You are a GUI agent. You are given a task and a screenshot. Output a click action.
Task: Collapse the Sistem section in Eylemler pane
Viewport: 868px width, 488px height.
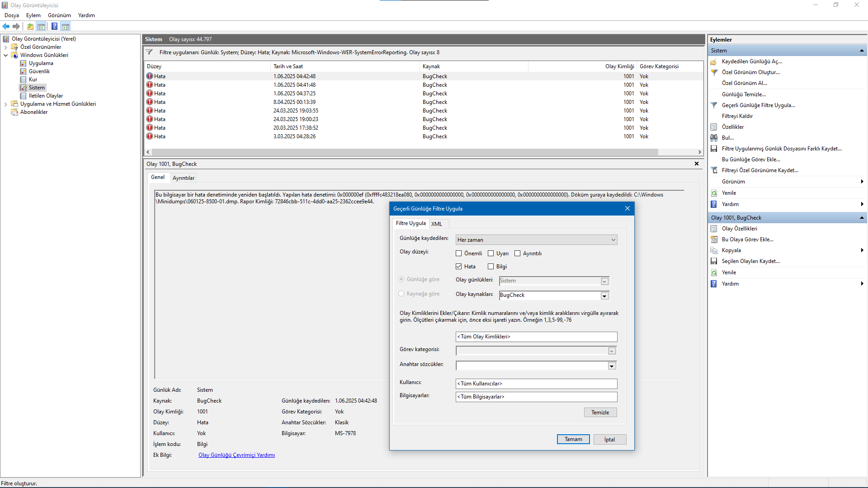[x=862, y=51]
